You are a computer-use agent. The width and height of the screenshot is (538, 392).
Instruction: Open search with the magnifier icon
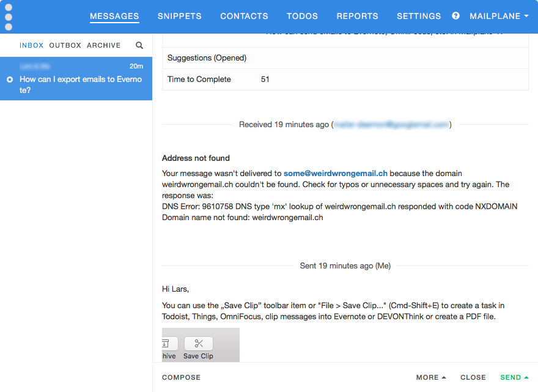click(x=139, y=45)
